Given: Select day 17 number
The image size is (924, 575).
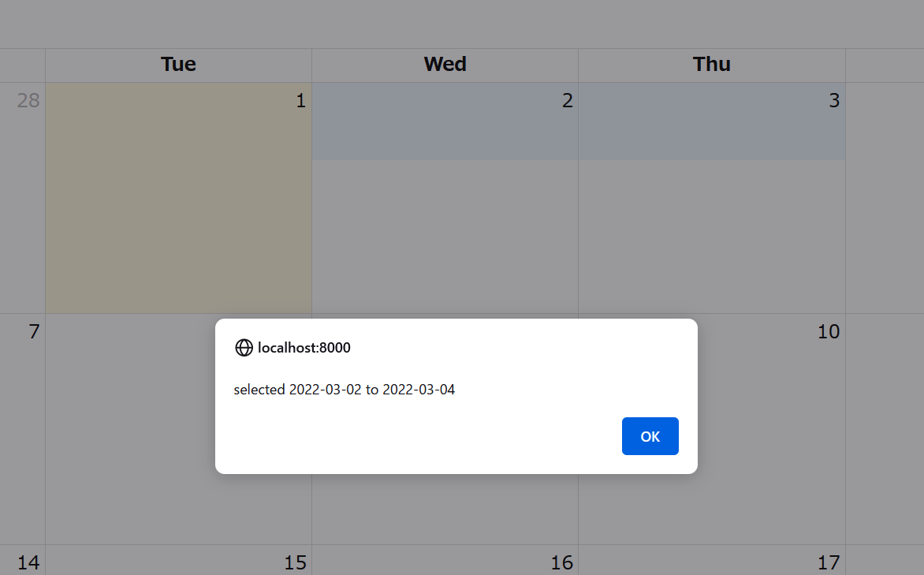Looking at the screenshot, I should pyautogui.click(x=829, y=563).
